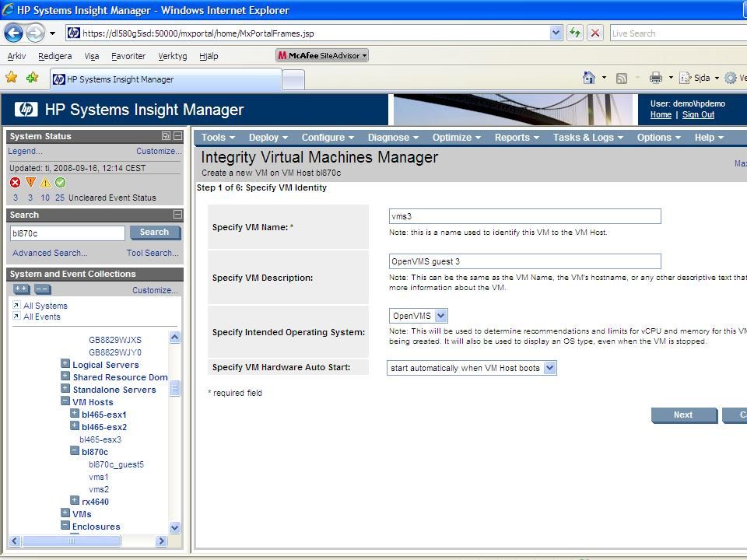Screen dimensions: 747x560
Task: Open the Advanced Search link
Action: (50, 253)
